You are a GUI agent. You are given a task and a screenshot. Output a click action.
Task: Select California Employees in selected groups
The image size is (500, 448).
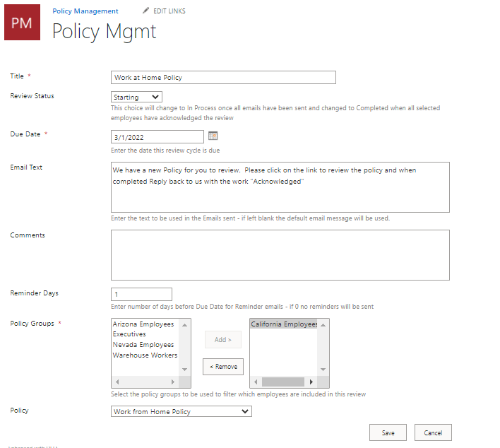coord(283,324)
